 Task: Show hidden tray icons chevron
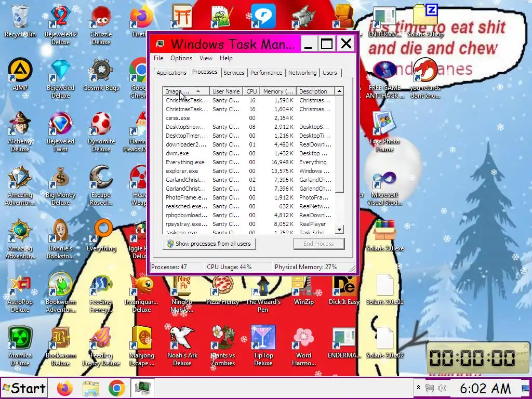pyautogui.click(x=418, y=388)
